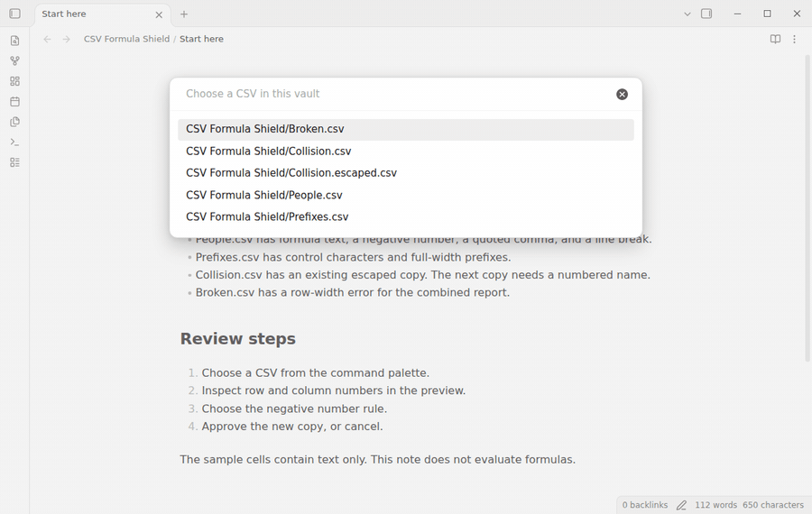Viewport: 812px width, 514px height.
Task: Toggle the left sidebar panel
Action: point(15,14)
